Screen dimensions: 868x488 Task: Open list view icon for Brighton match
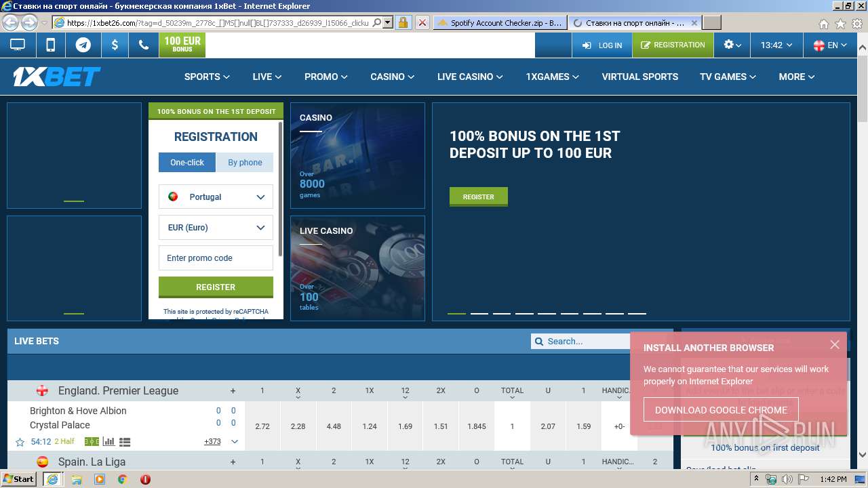pyautogui.click(x=125, y=442)
